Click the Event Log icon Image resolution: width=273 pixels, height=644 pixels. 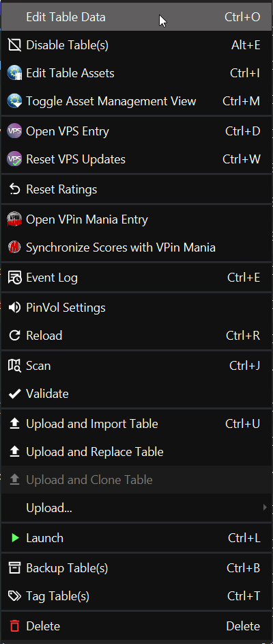coord(14,278)
